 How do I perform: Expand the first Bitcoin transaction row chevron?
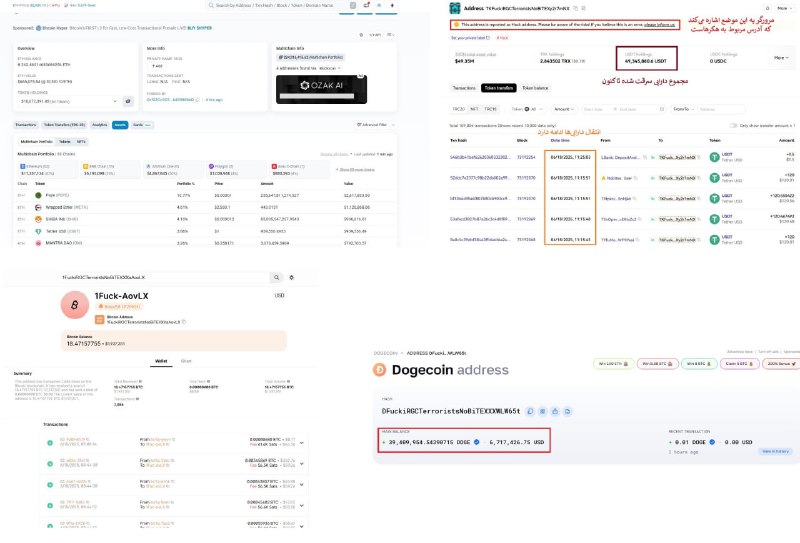click(x=302, y=443)
